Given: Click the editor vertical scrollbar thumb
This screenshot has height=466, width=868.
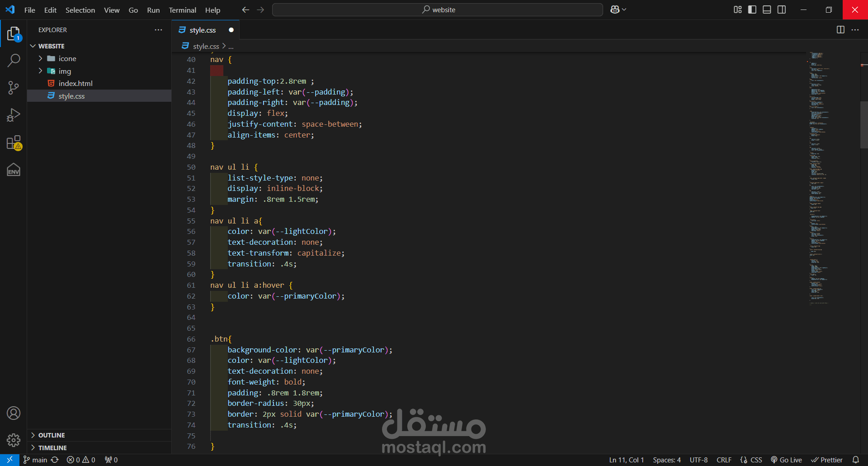Looking at the screenshot, I should tap(864, 125).
